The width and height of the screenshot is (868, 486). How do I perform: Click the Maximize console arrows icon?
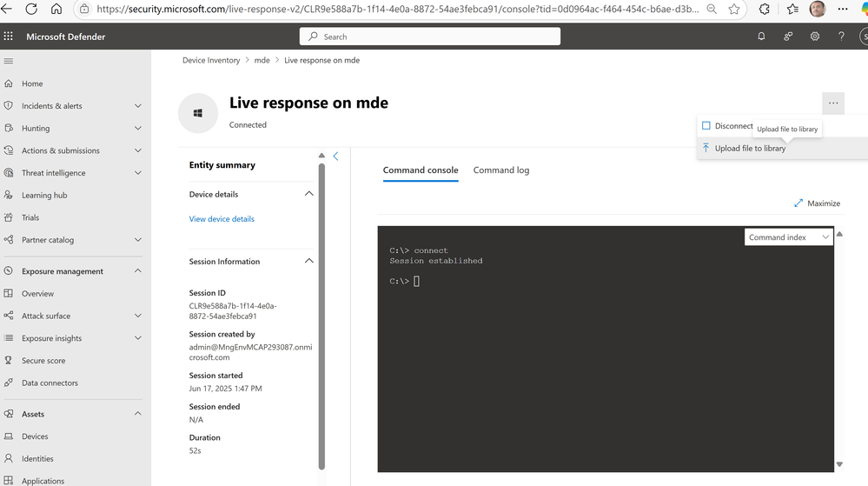(798, 203)
